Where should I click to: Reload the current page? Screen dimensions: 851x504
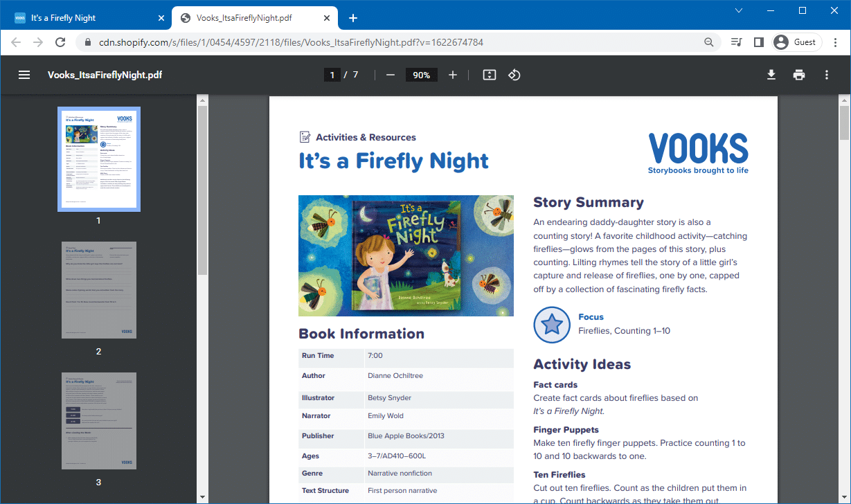tap(60, 42)
